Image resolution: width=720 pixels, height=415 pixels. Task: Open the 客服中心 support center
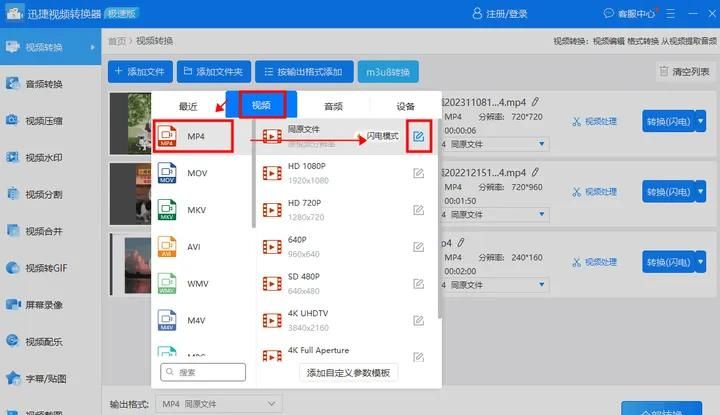[x=629, y=13]
